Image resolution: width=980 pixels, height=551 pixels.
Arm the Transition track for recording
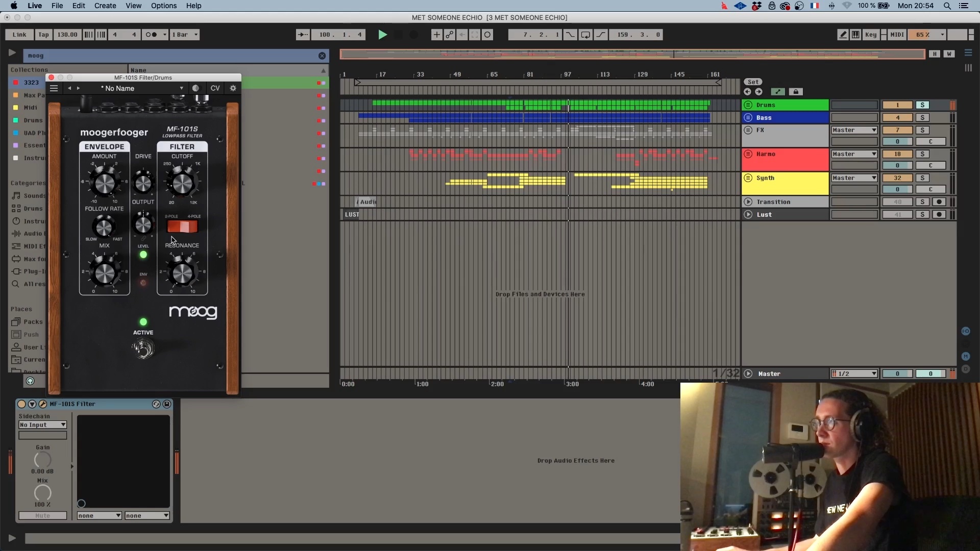click(x=939, y=202)
